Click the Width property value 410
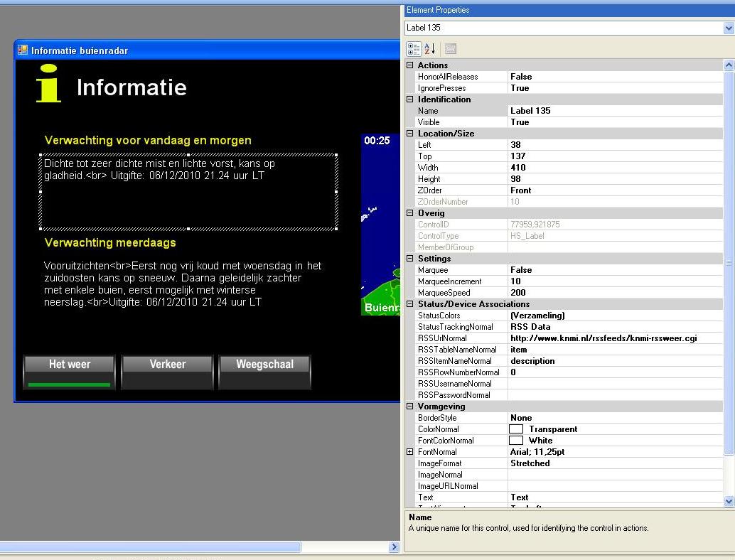 click(616, 168)
